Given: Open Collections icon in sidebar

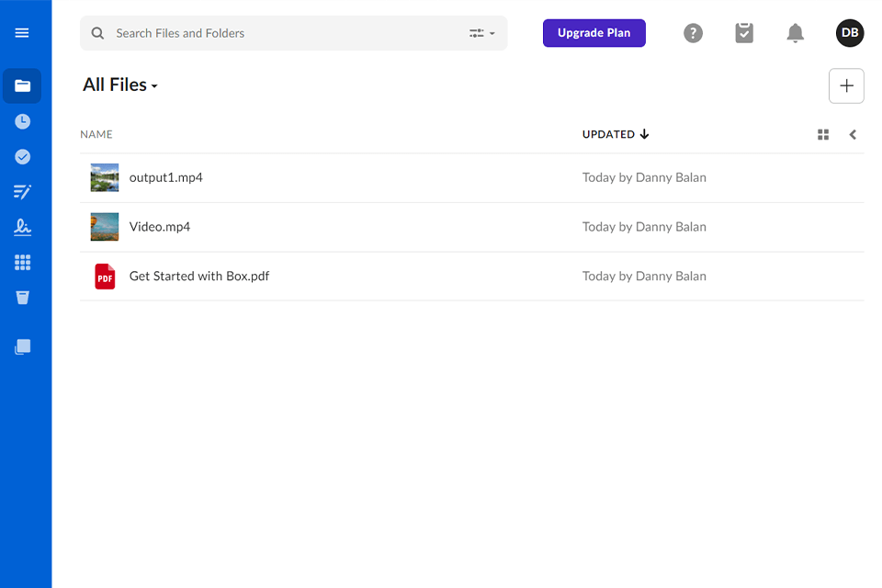Looking at the screenshot, I should [22, 346].
